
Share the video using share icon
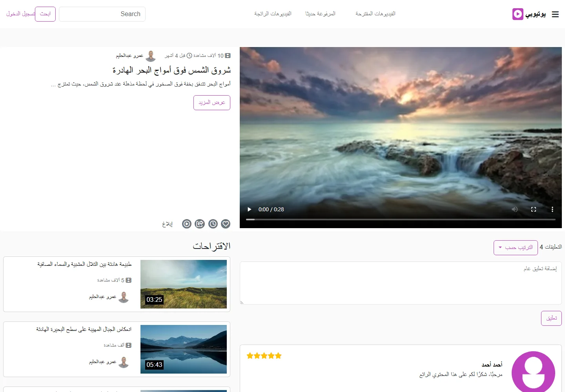[x=200, y=224]
